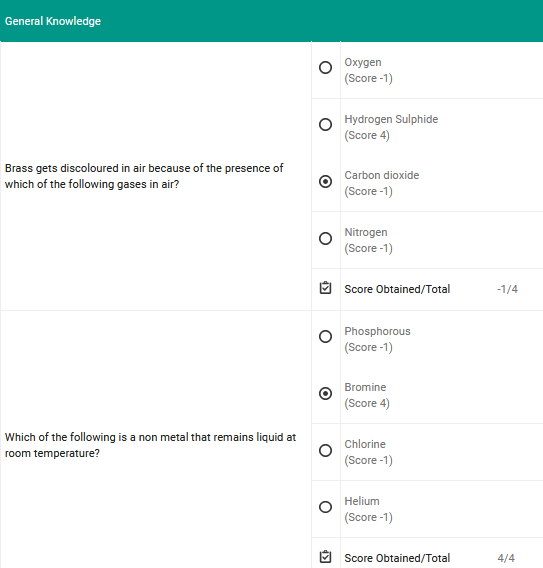Image resolution: width=543 pixels, height=568 pixels.
Task: Pick the Phosphorous radio option
Action: pos(325,337)
